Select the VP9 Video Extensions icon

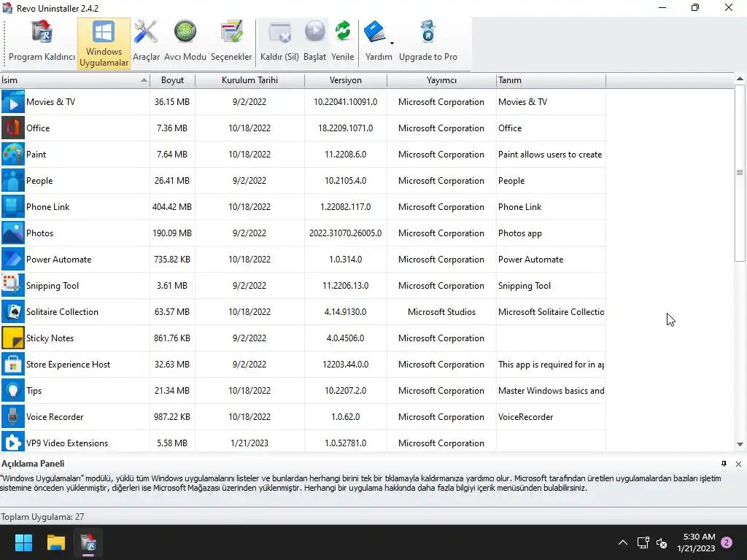tap(13, 442)
